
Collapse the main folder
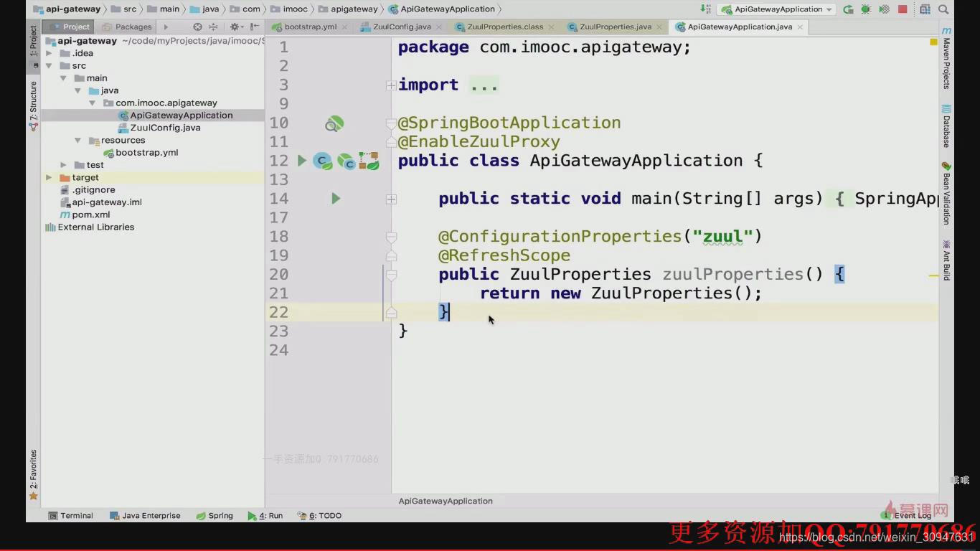tap(63, 78)
